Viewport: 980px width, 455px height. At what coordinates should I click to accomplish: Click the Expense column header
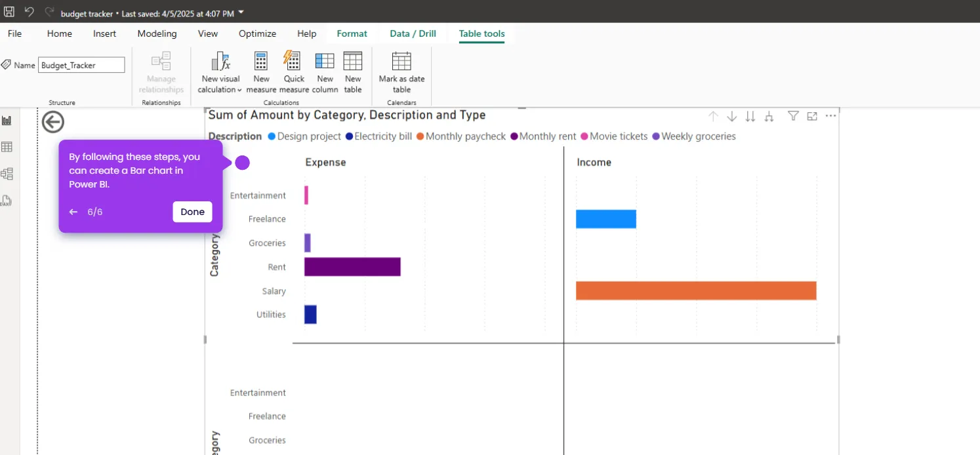[325, 163]
